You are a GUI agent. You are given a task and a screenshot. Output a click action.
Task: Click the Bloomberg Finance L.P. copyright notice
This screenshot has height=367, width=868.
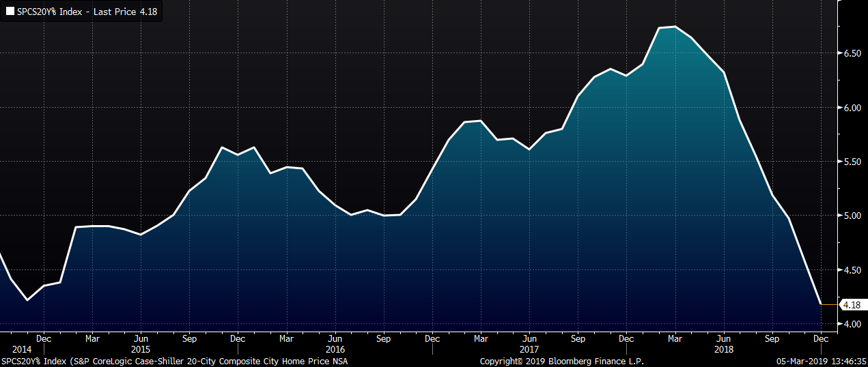(x=561, y=361)
